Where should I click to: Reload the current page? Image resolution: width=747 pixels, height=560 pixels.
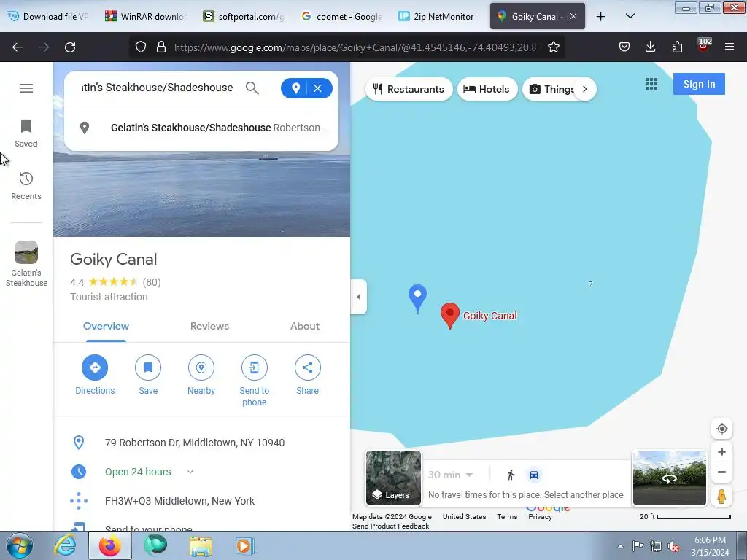click(70, 47)
